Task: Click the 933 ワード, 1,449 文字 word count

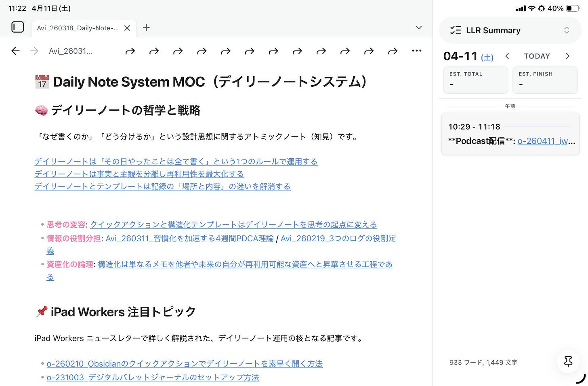Action: tap(483, 363)
